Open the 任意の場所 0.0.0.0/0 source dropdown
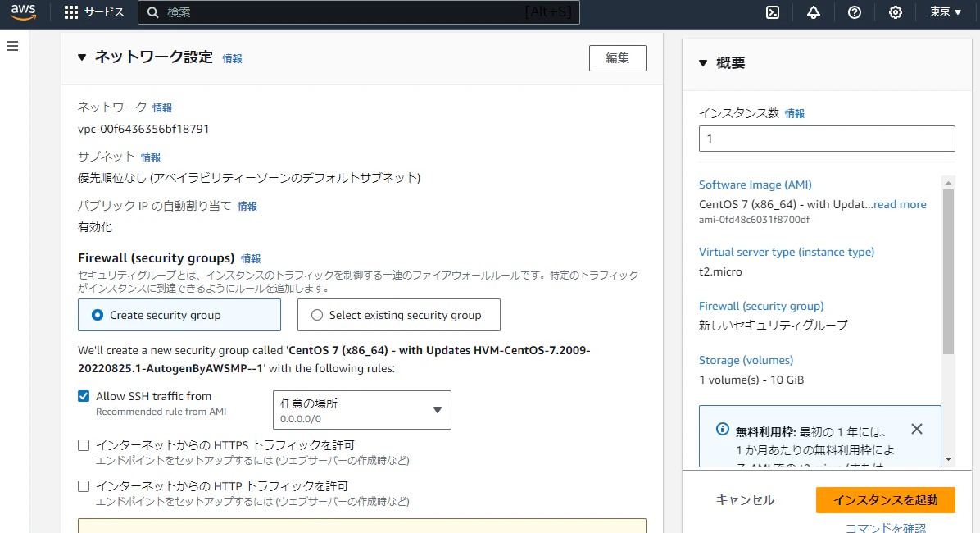The width and height of the screenshot is (980, 533). 362,410
